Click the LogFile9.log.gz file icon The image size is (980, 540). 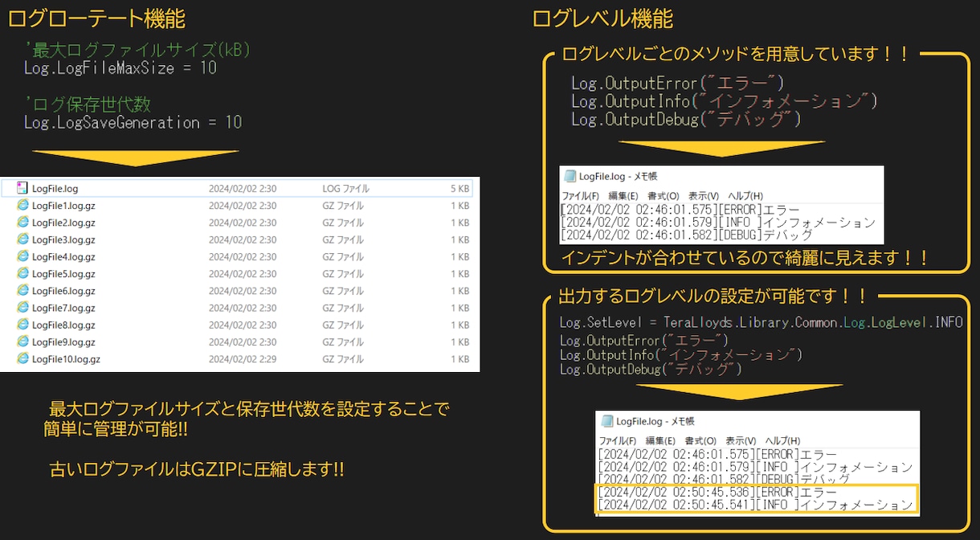[x=22, y=342]
